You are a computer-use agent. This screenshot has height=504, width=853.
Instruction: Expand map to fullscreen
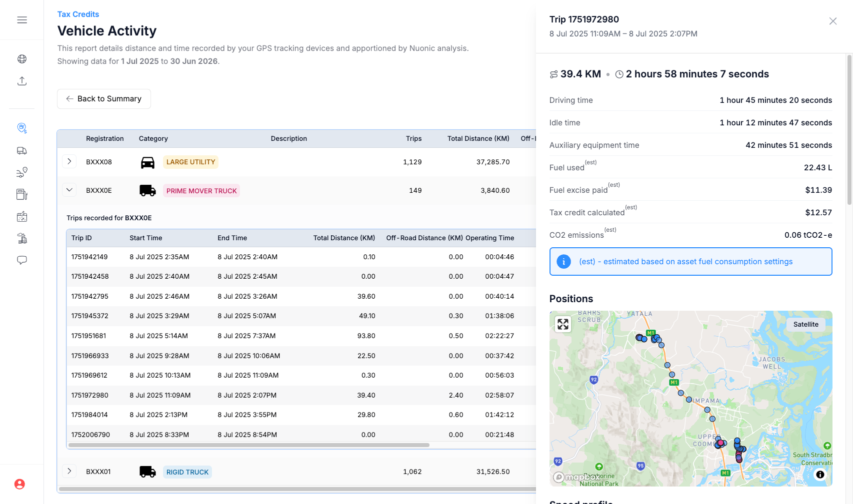coord(563,324)
